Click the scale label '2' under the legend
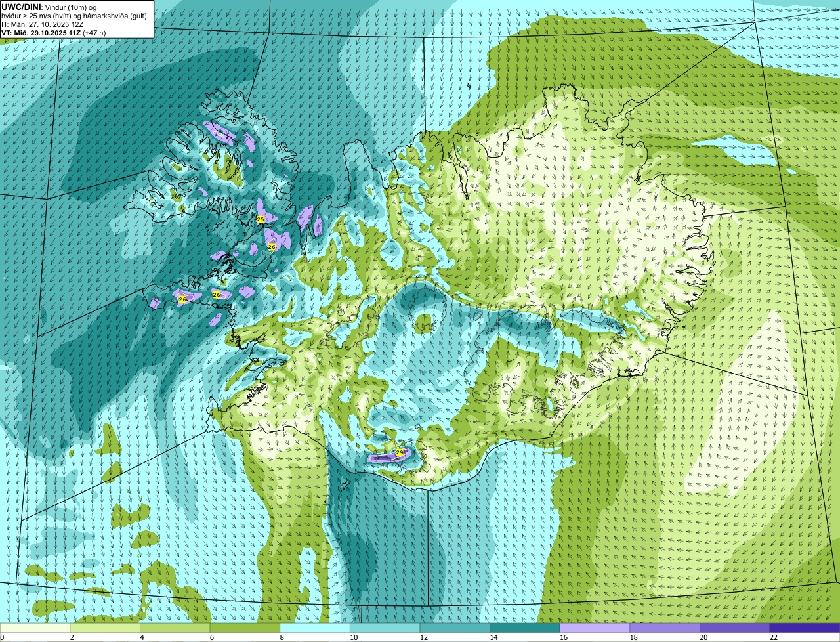The width and height of the screenshot is (840, 642). click(72, 637)
